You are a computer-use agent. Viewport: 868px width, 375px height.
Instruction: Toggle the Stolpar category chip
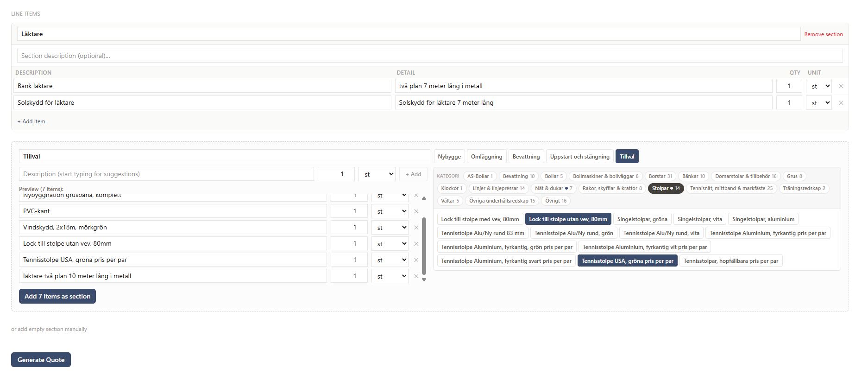click(666, 188)
